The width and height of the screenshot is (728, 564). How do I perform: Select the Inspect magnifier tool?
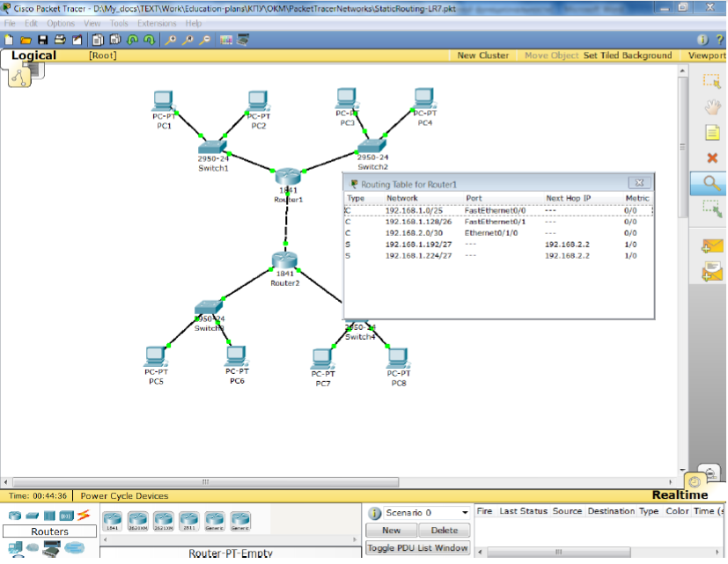point(712,183)
